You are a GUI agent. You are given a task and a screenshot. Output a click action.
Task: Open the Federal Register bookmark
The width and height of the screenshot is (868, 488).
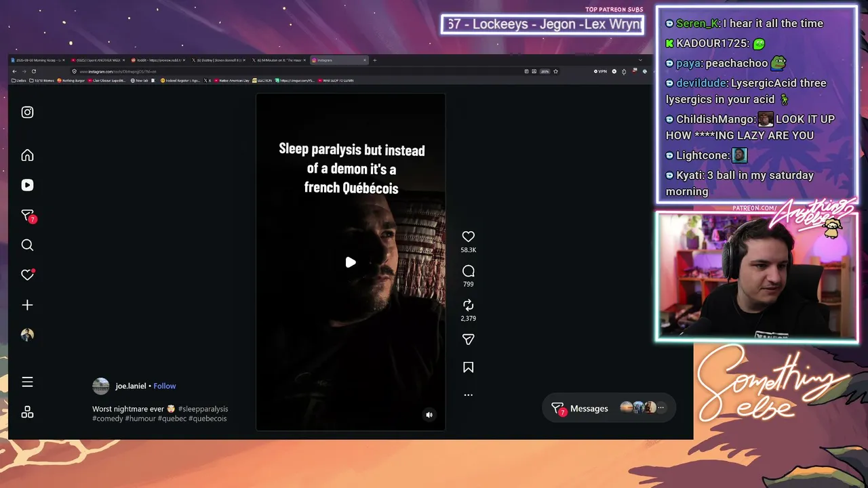point(180,81)
